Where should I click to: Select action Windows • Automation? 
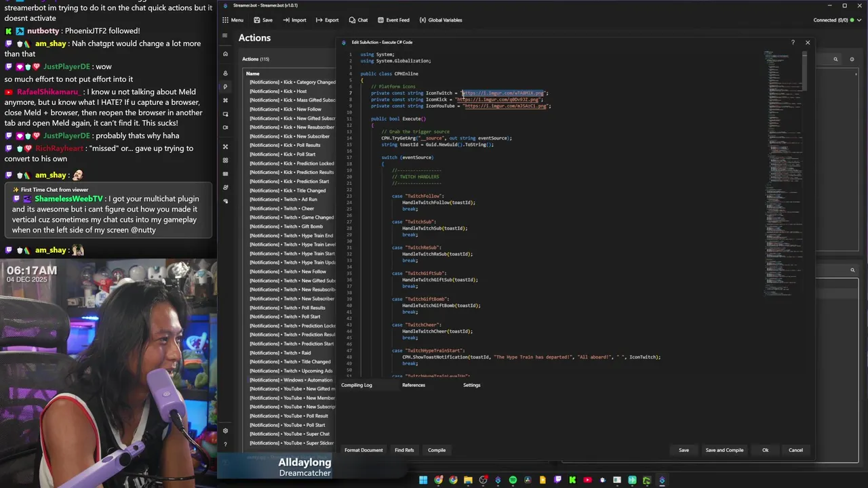[292, 380]
